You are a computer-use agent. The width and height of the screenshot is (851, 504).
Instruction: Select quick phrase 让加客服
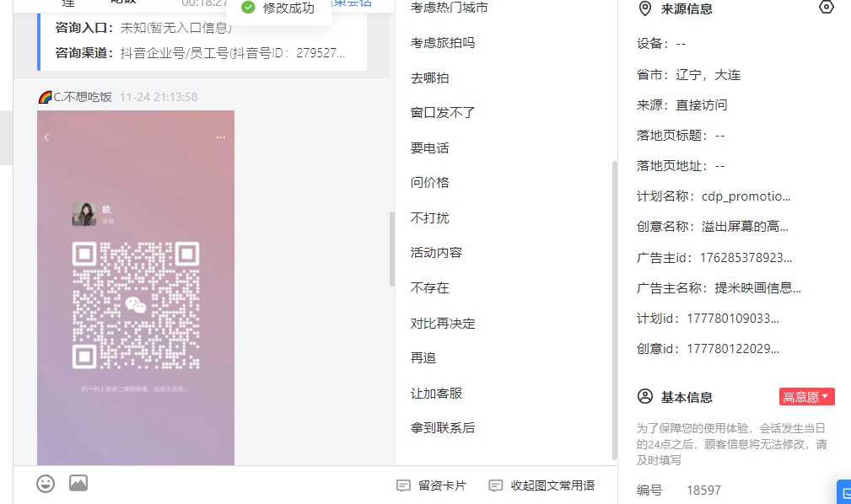click(436, 394)
